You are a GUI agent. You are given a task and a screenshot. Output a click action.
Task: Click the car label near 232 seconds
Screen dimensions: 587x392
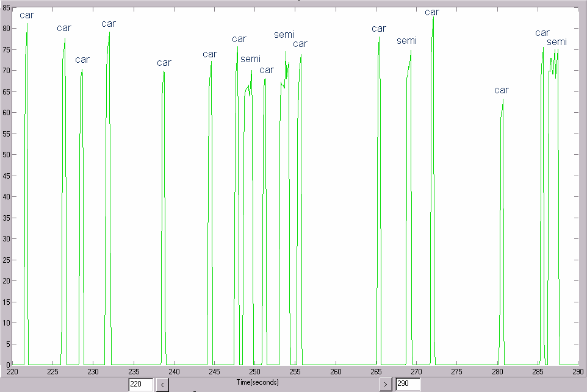click(109, 24)
